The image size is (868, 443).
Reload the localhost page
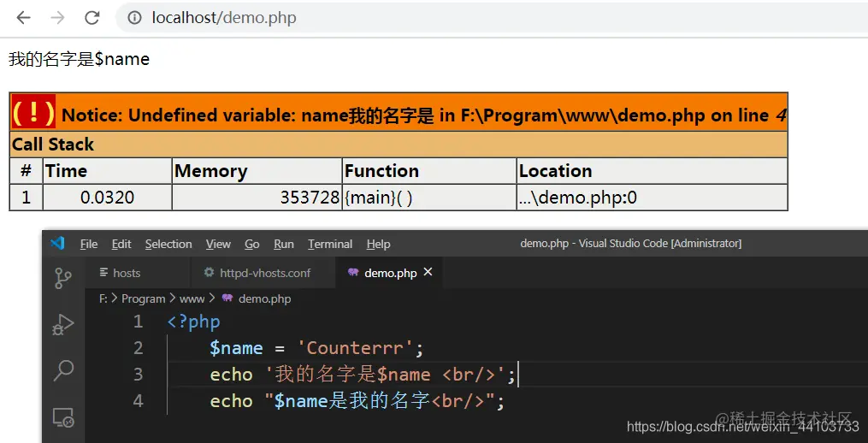click(92, 18)
